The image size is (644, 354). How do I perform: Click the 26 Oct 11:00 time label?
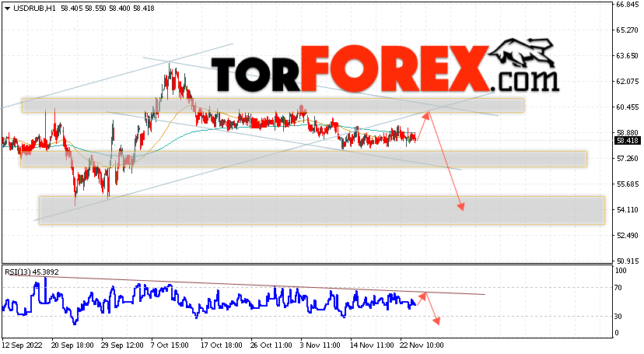click(271, 345)
